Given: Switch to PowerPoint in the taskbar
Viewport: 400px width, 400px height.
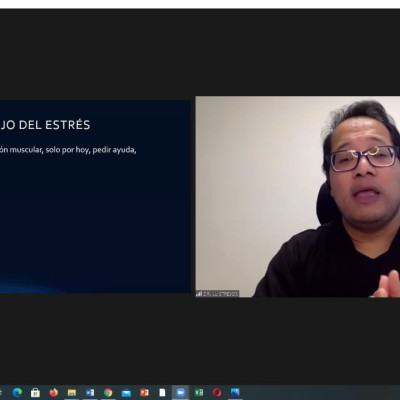Looking at the screenshot, I should [144, 392].
